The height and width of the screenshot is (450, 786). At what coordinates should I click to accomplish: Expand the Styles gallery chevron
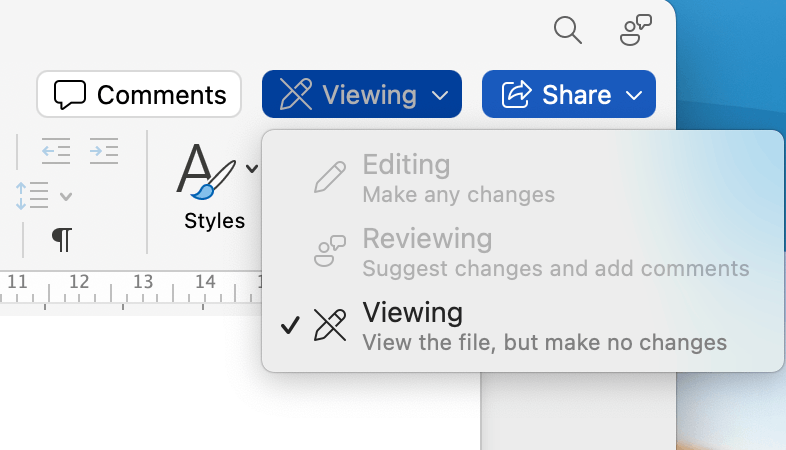point(251,168)
